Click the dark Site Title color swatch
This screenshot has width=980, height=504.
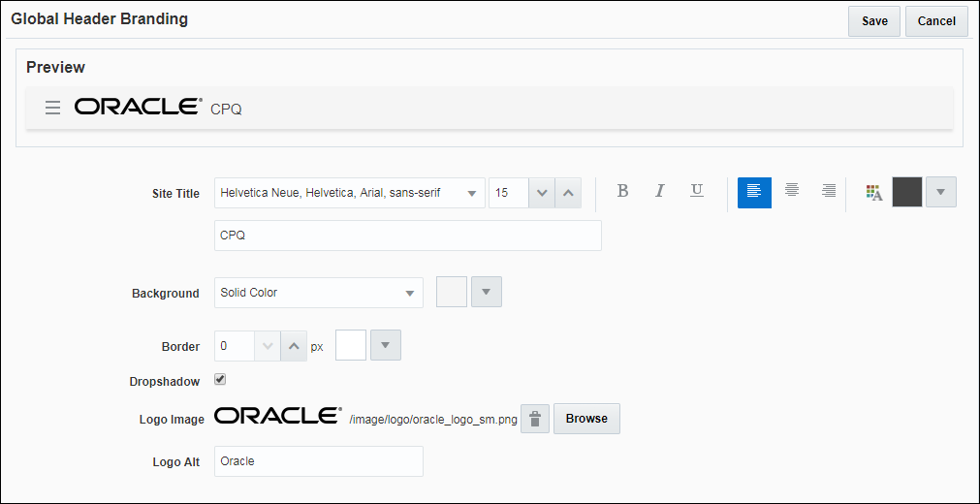click(907, 192)
